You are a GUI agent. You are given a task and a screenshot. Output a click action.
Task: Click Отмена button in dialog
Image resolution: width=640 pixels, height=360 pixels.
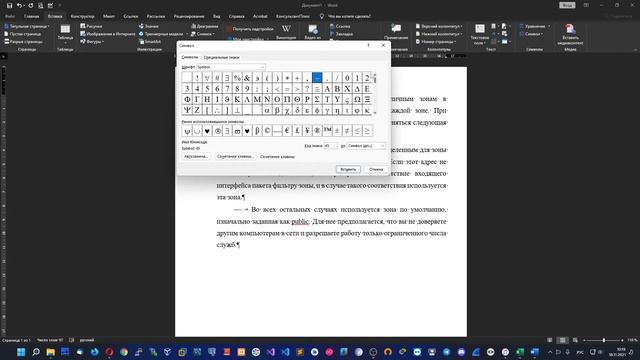pyautogui.click(x=376, y=169)
